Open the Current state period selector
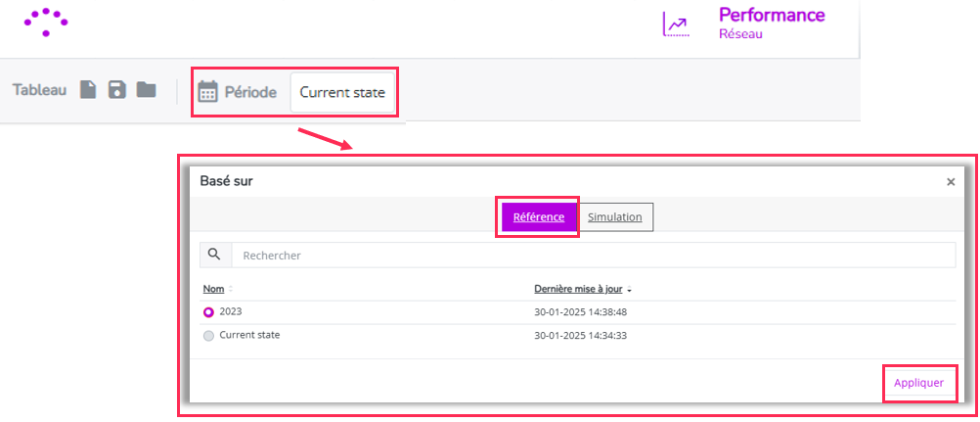Viewport: 980px width, 422px height. point(342,93)
